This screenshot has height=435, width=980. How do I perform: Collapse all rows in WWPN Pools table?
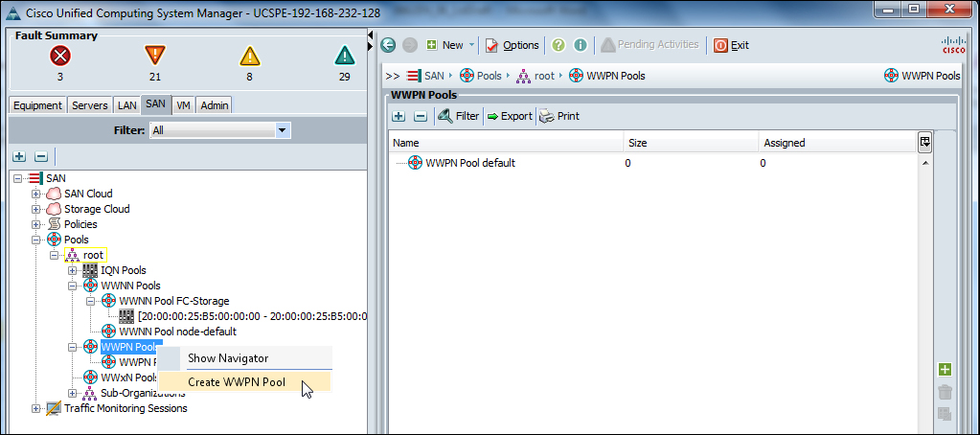coord(421,116)
